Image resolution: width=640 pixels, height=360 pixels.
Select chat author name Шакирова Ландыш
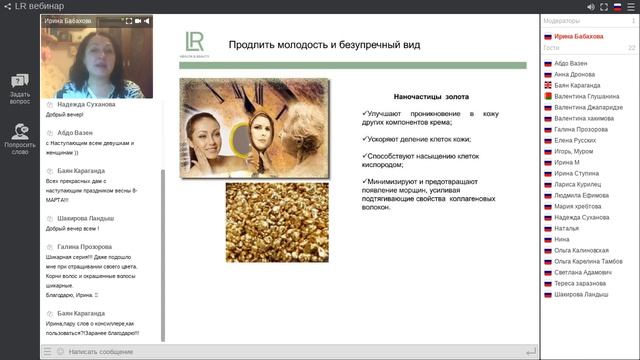tap(86, 218)
